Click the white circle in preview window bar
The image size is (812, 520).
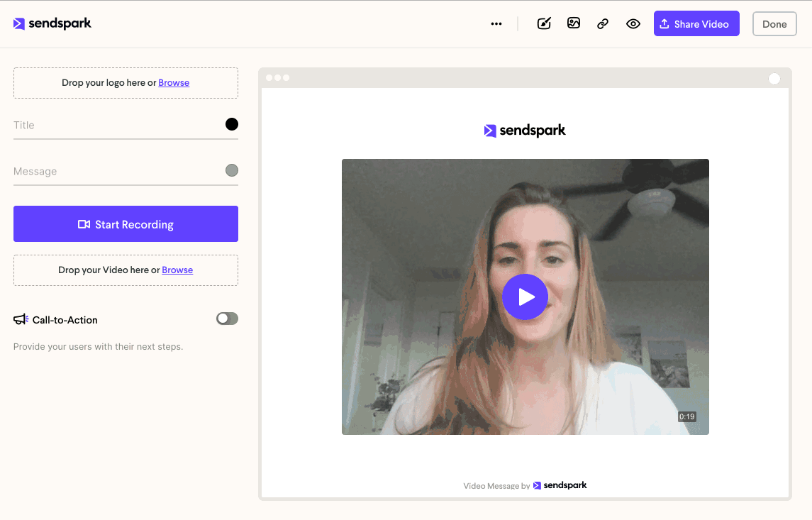[774, 79]
